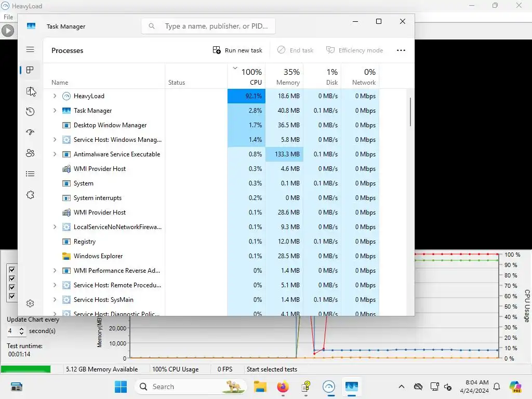Viewport: 532px width, 399px height.
Task: Click the green HeavyLoad memory progress bar
Action: [x=26, y=369]
